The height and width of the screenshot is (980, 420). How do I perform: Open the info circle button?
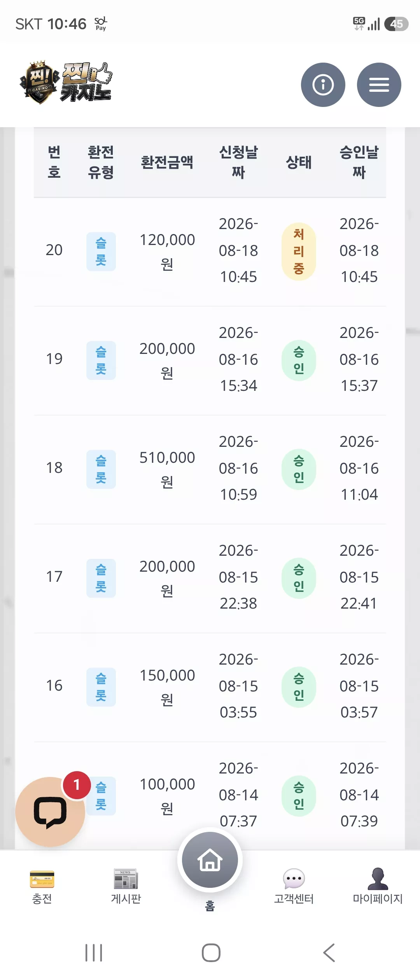coord(323,85)
